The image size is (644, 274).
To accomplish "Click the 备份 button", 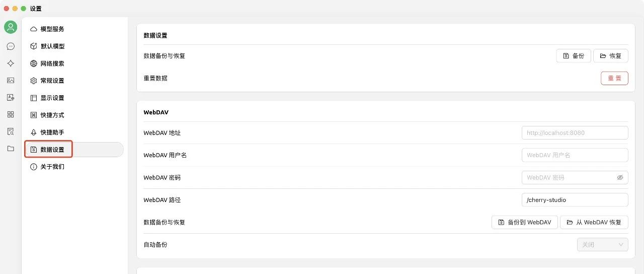I will point(573,56).
